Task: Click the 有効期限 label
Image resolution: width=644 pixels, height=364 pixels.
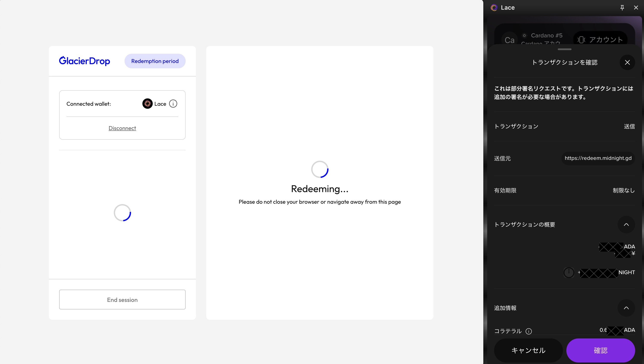Action: pos(505,191)
